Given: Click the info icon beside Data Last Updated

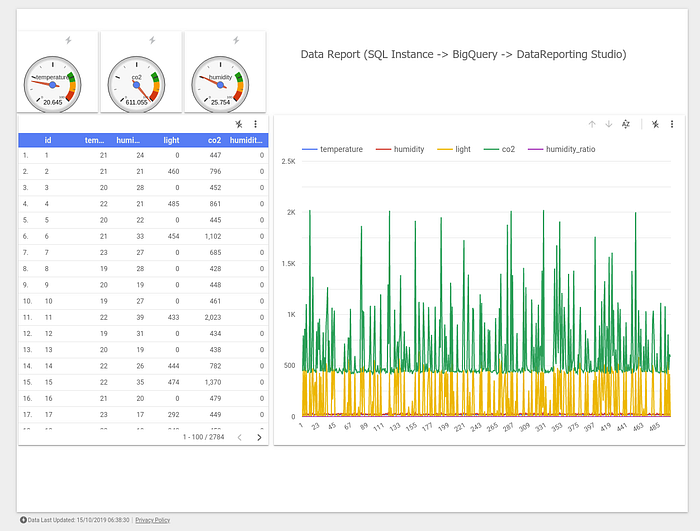Looking at the screenshot, I should (x=23, y=520).
